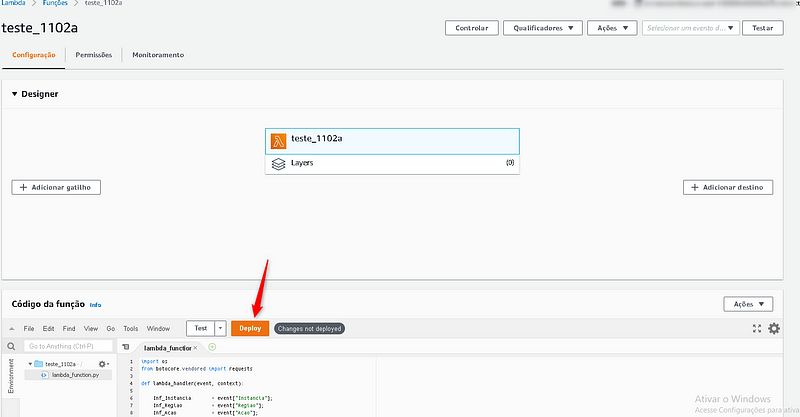Open the File menu
This screenshot has width=800, height=417.
click(29, 329)
